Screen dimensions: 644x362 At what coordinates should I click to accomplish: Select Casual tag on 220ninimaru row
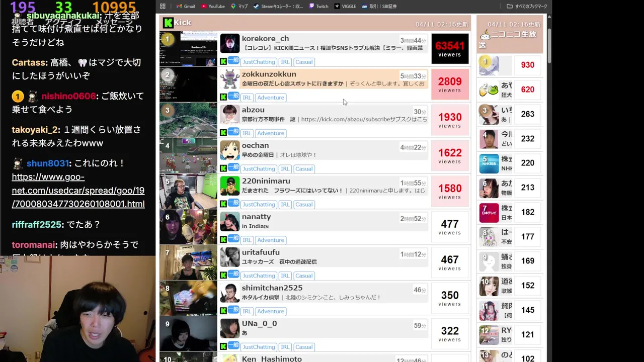coord(304,205)
